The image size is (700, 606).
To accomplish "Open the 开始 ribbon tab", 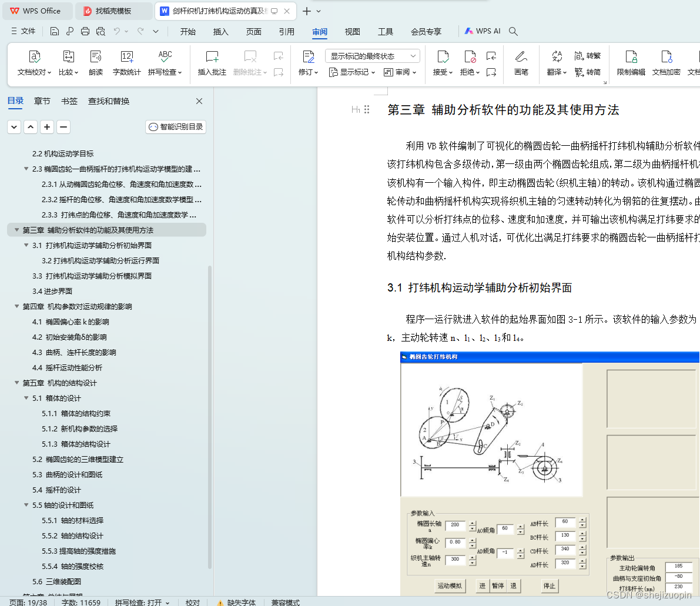I will 188,32.
